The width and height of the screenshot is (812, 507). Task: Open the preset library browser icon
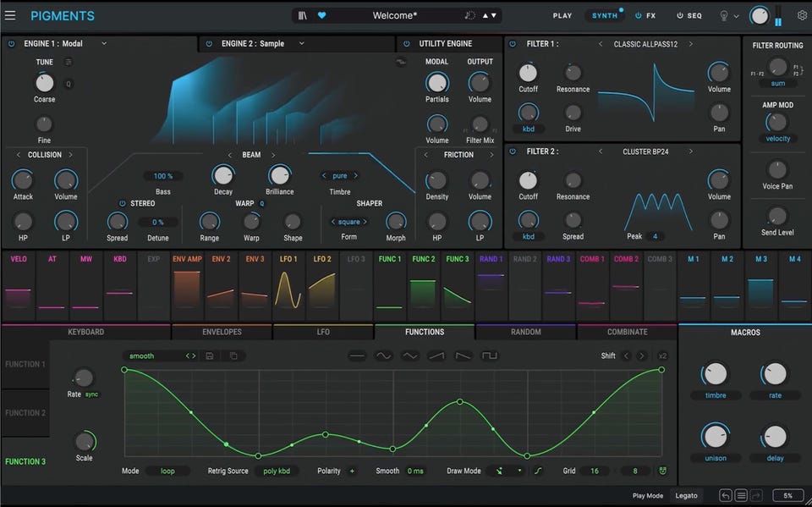[x=303, y=15]
